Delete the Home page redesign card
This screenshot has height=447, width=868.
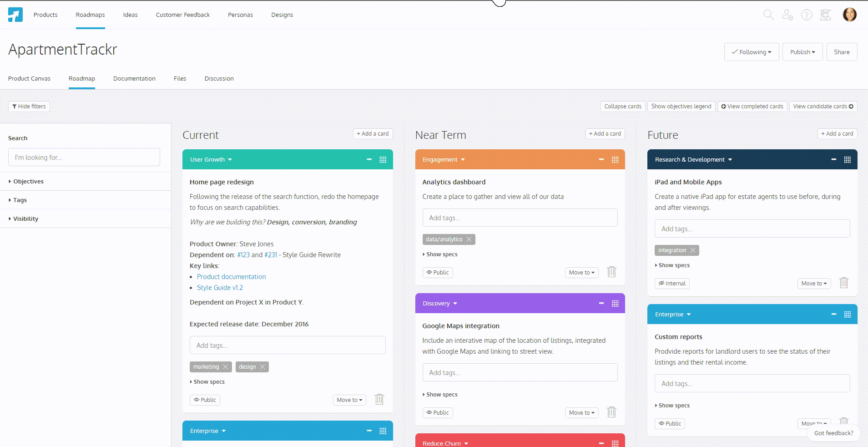379,400
